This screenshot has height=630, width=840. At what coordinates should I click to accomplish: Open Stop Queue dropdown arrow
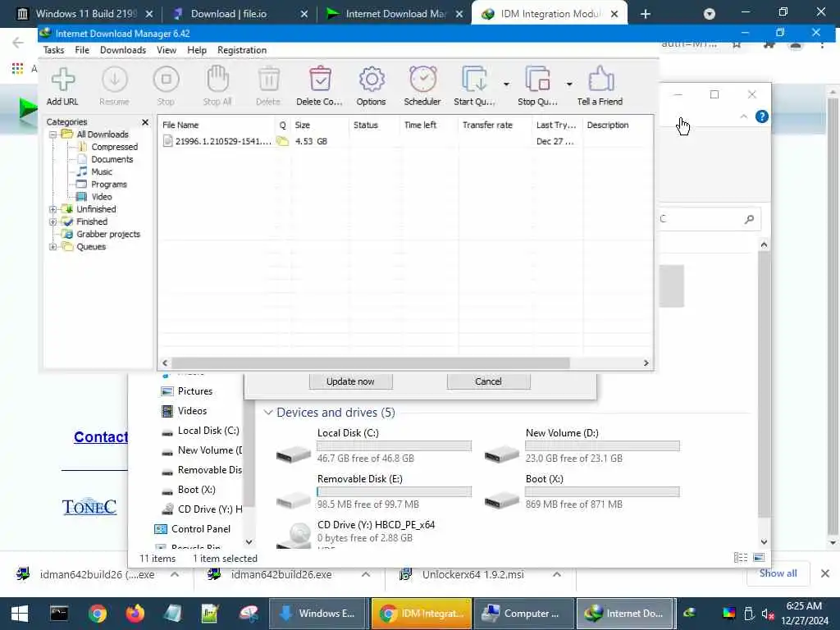pos(569,84)
